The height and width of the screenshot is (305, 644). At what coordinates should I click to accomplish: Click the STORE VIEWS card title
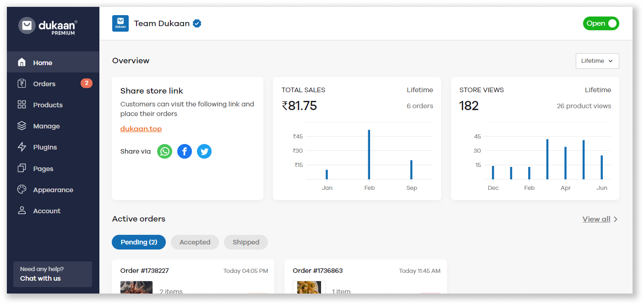481,90
